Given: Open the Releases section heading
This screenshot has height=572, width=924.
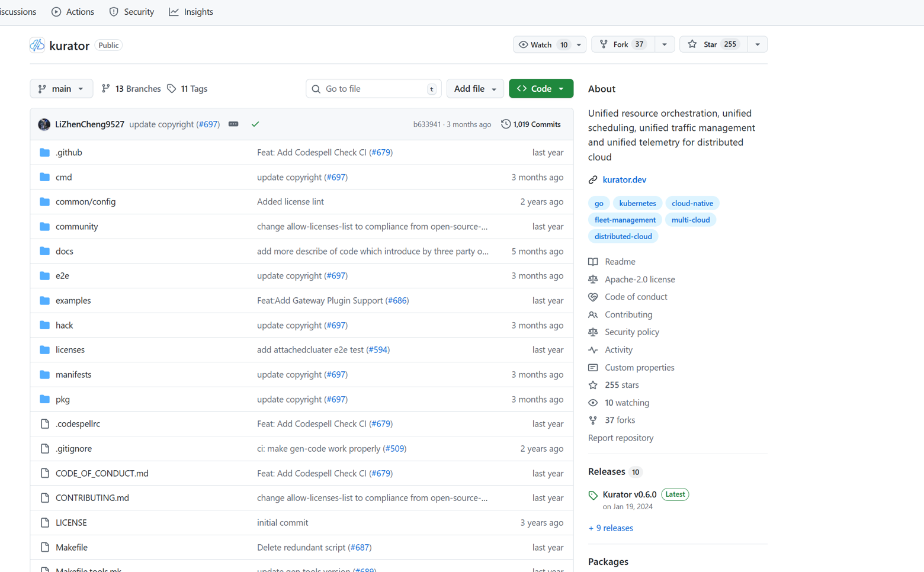Looking at the screenshot, I should click(607, 472).
